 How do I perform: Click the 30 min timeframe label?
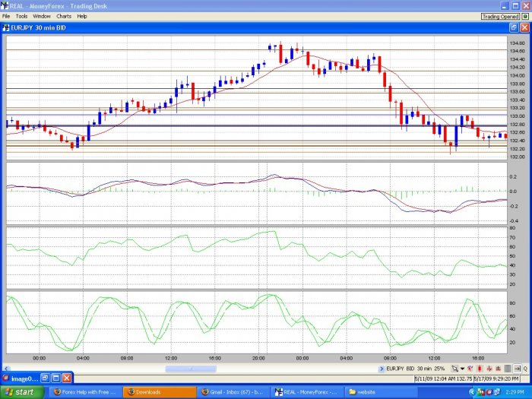(424, 369)
